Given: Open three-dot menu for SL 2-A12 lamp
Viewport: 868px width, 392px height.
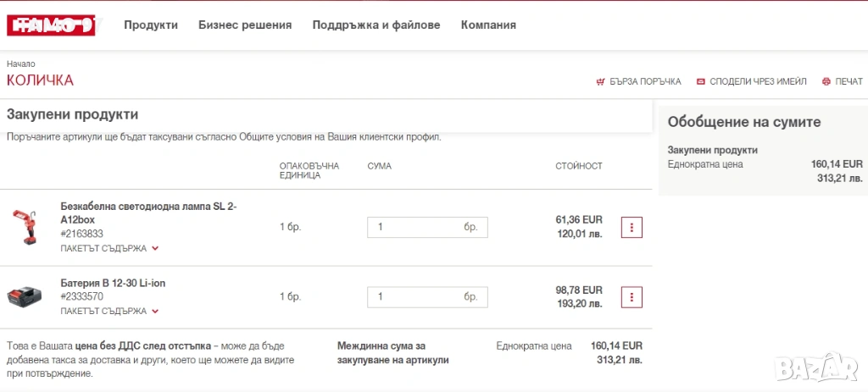Looking at the screenshot, I should point(632,227).
